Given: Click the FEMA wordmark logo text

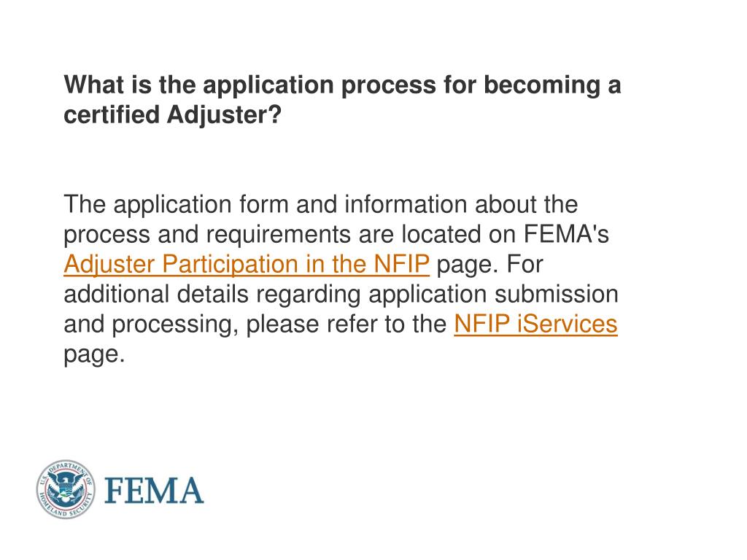Looking at the screenshot, I should pos(154,490).
